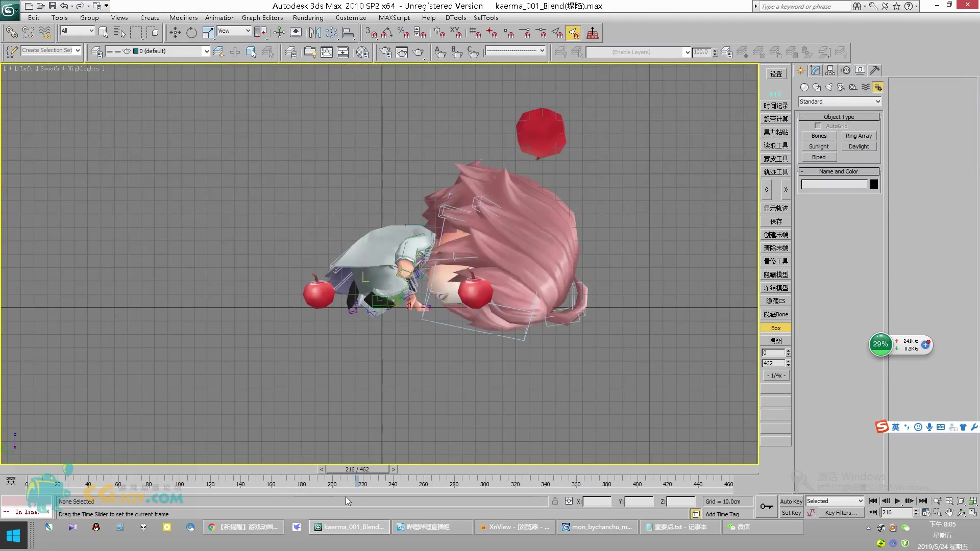Enable the Bones object type checkbox
The image size is (980, 551).
pyautogui.click(x=819, y=136)
